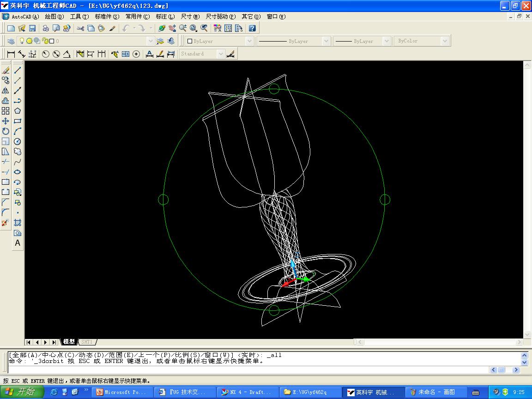Click the Save disk icon
Screen dimensions: 532x399
click(x=32, y=28)
